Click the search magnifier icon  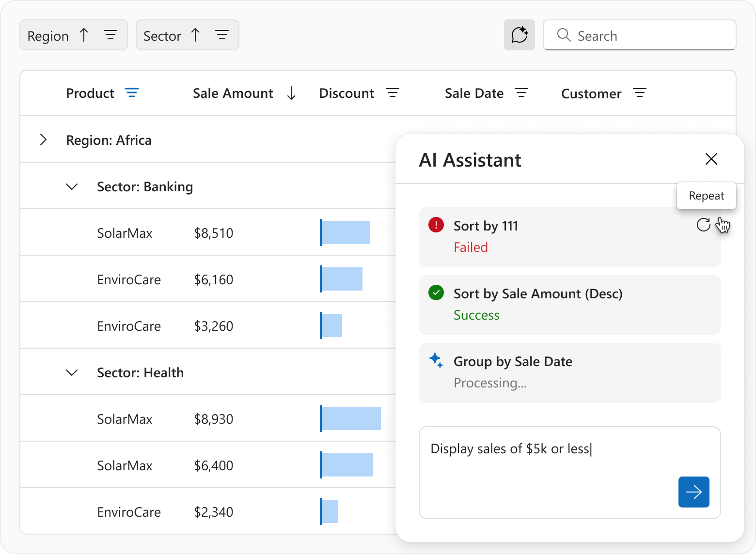pos(563,35)
